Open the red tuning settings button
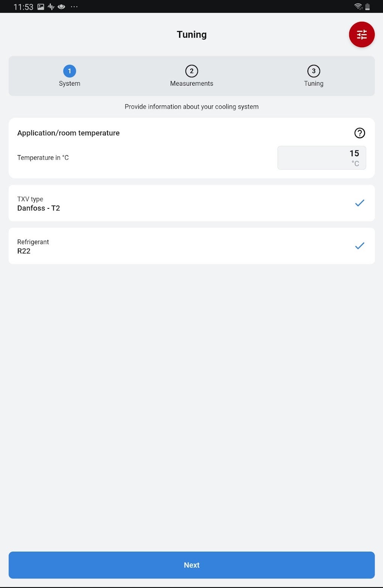The image size is (383, 588). [362, 35]
